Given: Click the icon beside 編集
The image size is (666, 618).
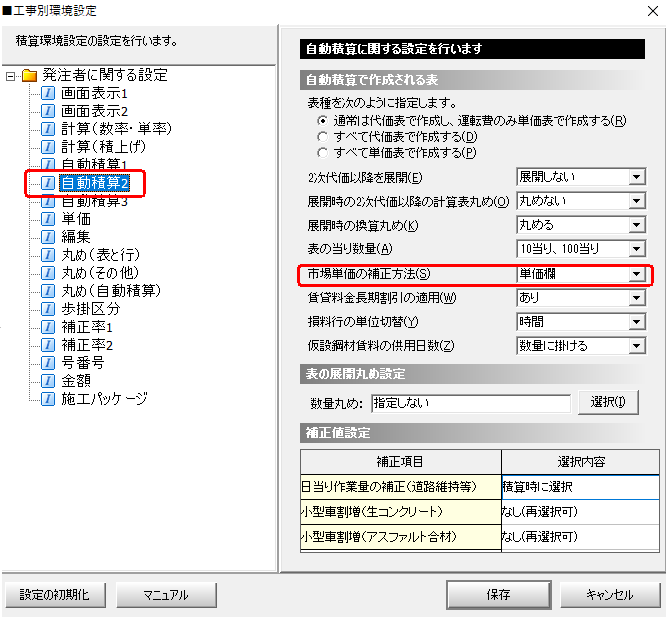Looking at the screenshot, I should tap(48, 237).
